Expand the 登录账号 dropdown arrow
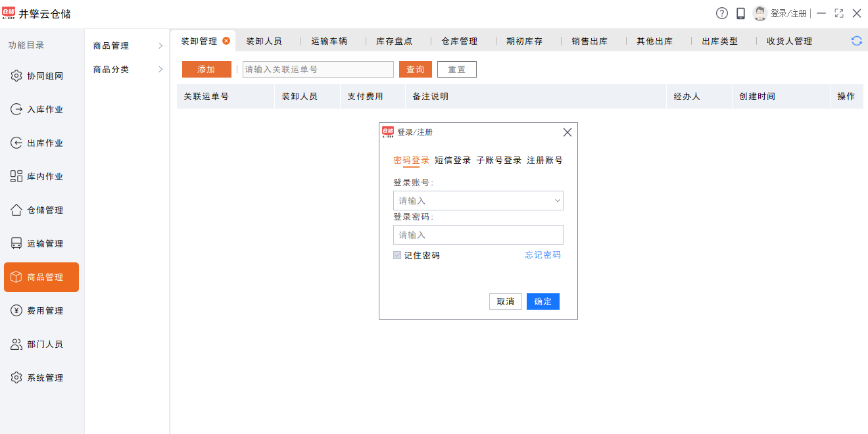Image resolution: width=868 pixels, height=434 pixels. pyautogui.click(x=557, y=201)
